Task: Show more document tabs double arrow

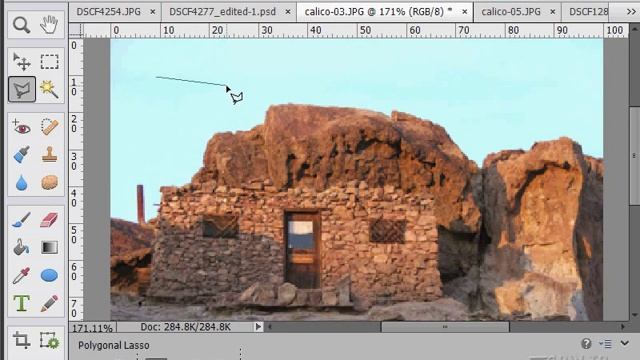Action: point(631,12)
